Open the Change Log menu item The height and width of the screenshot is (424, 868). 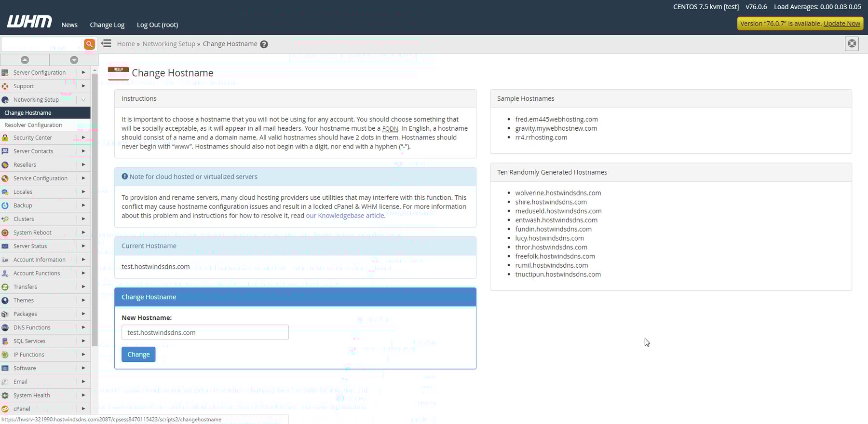(107, 25)
